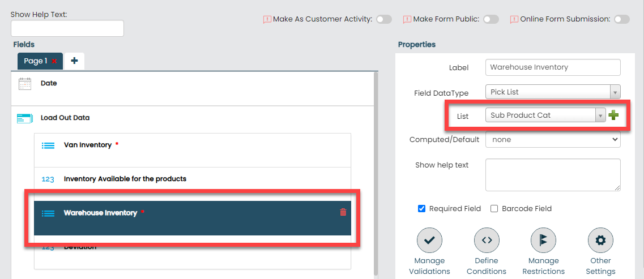Click the Manage Validations checkmark icon
This screenshot has width=644, height=279.
(x=429, y=240)
